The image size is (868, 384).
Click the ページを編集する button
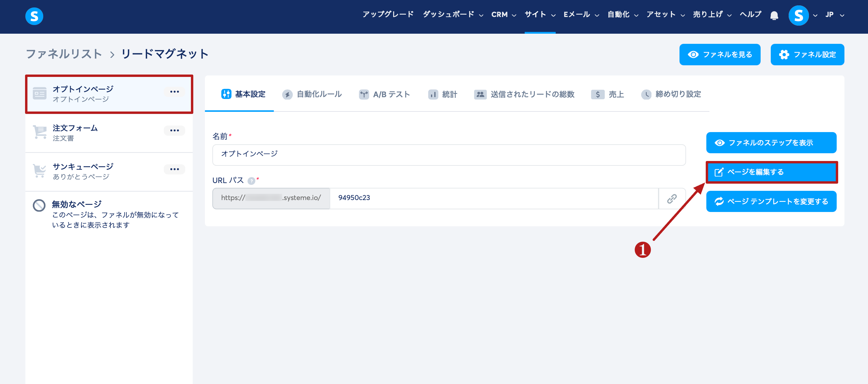coord(771,172)
